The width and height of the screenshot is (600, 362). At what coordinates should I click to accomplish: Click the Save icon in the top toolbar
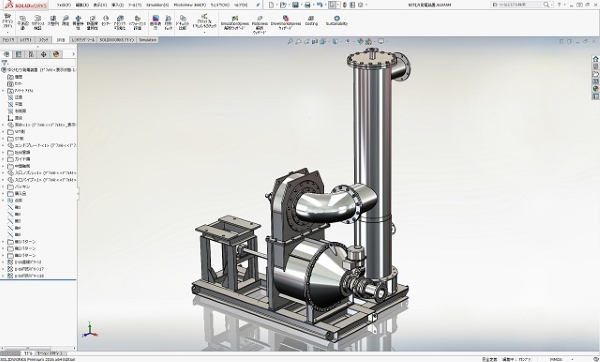coord(295,5)
